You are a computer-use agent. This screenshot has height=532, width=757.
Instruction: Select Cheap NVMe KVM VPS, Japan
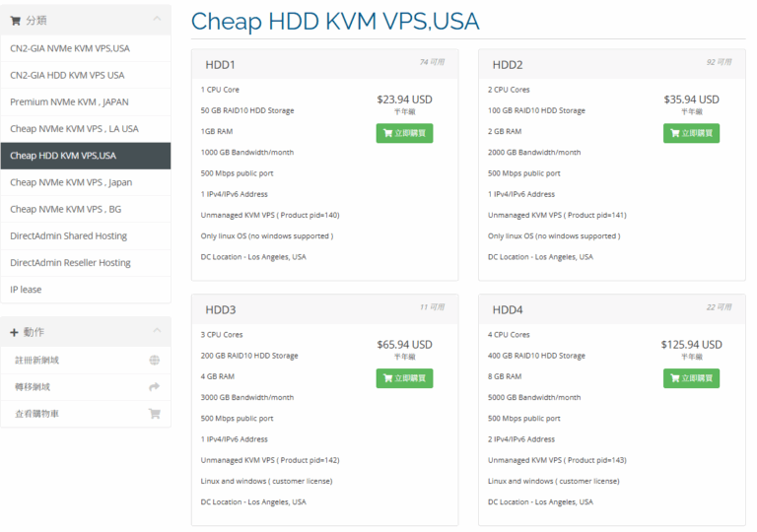tap(86, 182)
